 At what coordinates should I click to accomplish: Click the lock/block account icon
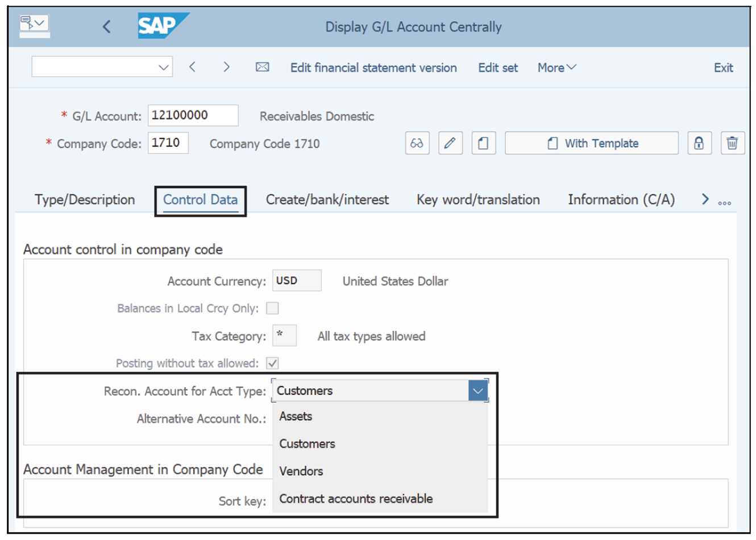699,143
